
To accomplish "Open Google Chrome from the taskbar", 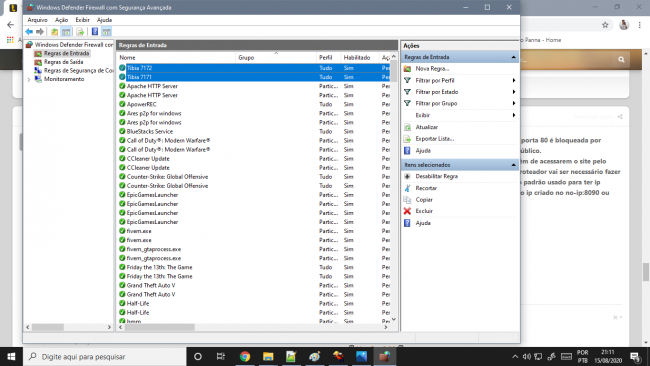I will 245,356.
